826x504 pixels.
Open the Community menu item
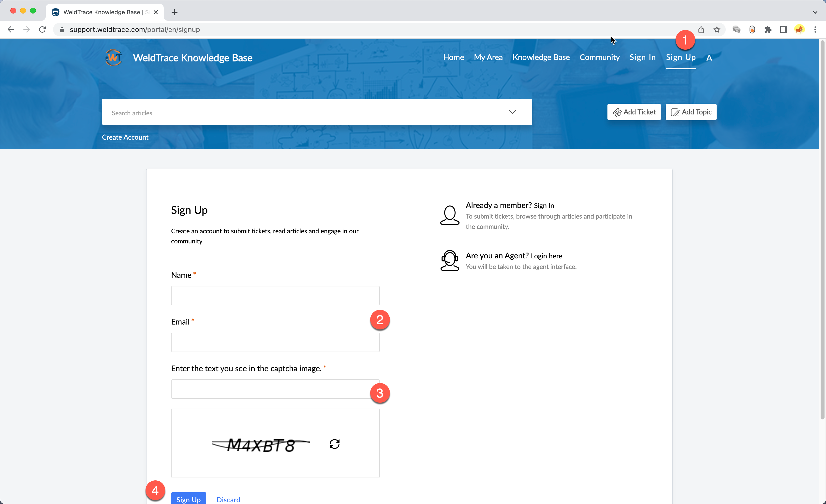coord(599,57)
